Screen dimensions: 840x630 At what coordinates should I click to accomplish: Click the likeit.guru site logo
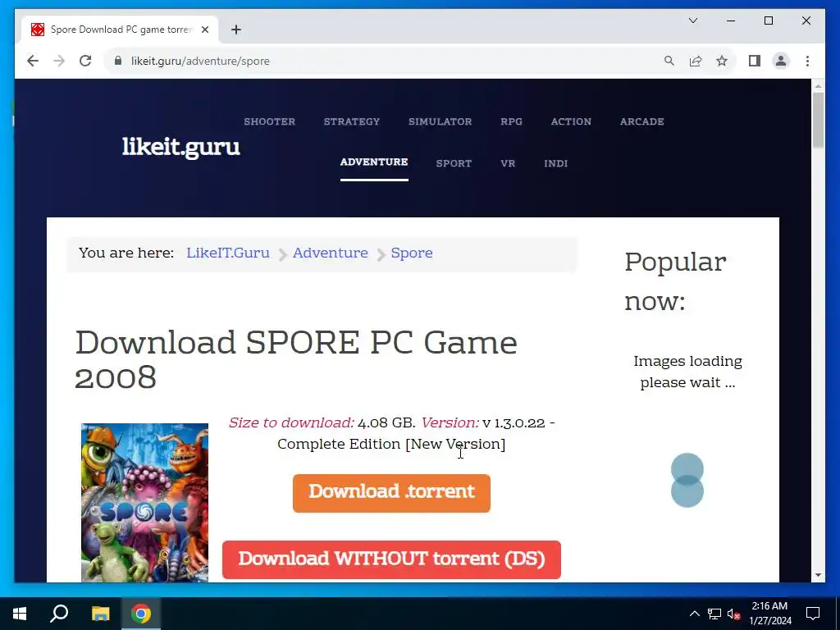coord(181,147)
